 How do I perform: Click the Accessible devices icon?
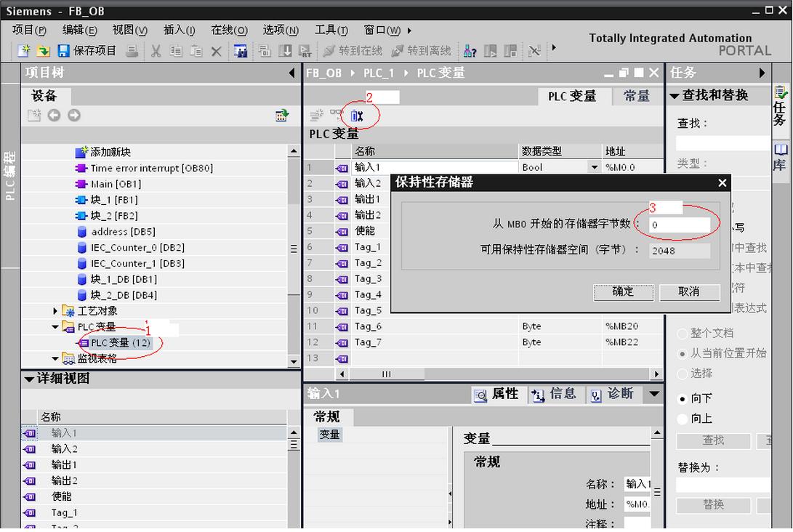pos(470,51)
